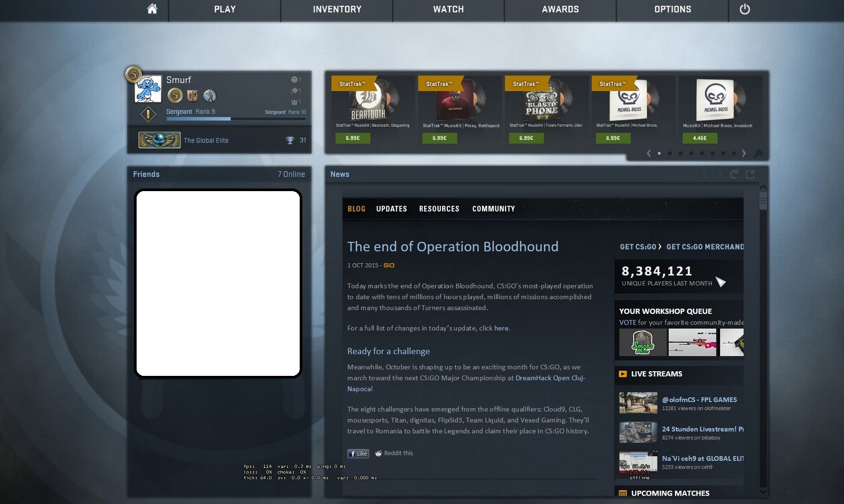Switch to the COMMUNITY tab
This screenshot has height=504, width=844.
tap(493, 209)
